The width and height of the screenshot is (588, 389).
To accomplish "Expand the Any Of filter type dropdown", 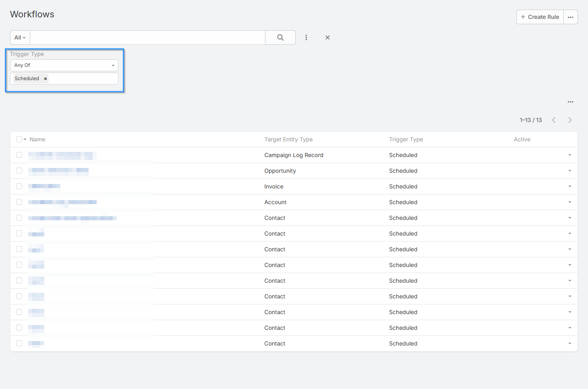I will 64,65.
